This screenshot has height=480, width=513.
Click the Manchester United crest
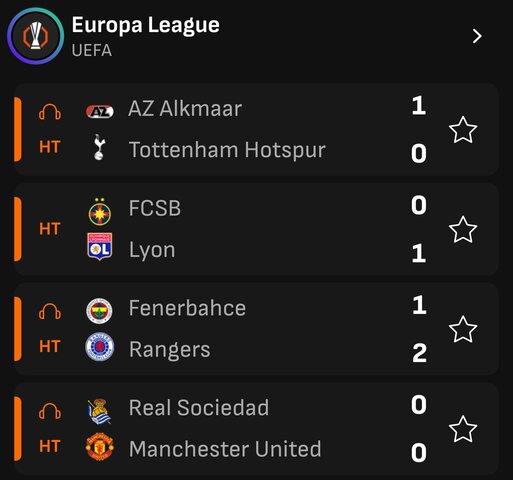[x=100, y=447]
